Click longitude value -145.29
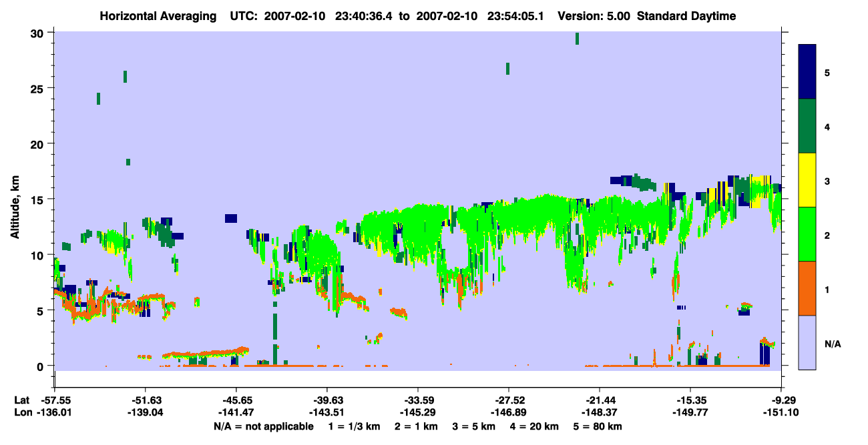Image resolution: width=868 pixels, height=445 pixels. [x=418, y=413]
